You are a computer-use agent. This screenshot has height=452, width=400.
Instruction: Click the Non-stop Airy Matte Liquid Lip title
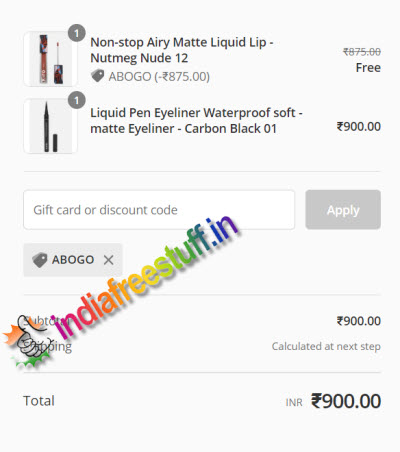coord(182,50)
